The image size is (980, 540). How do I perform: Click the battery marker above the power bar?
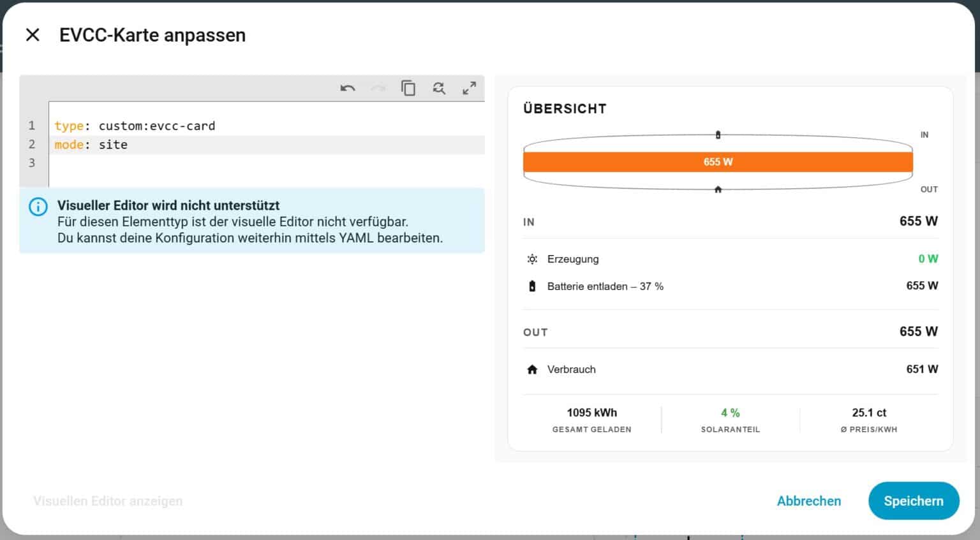tap(718, 135)
